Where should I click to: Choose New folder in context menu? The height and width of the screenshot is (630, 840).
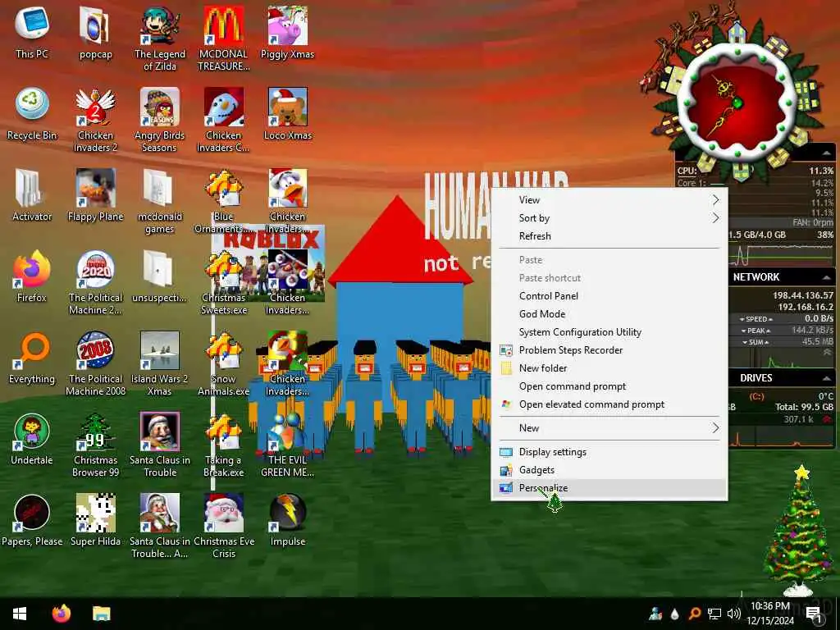coord(609,368)
